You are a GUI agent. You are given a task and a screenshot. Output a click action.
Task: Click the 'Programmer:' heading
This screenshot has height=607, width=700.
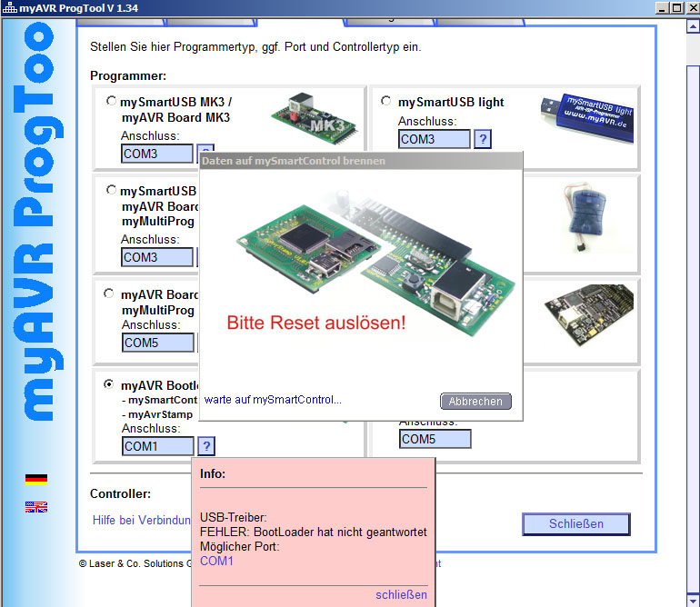[128, 76]
